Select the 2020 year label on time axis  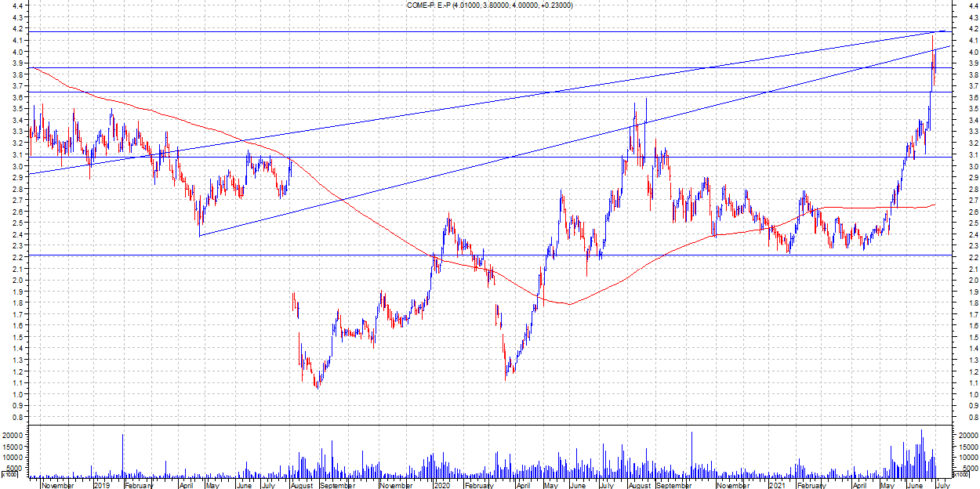pos(441,485)
